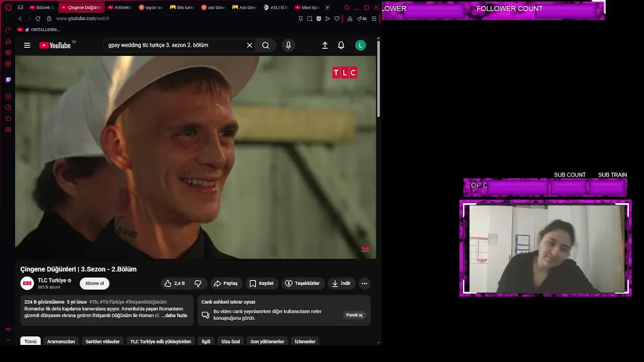Open the site padlock info icon
Screen dimensions: 644x362
[x=49, y=19]
